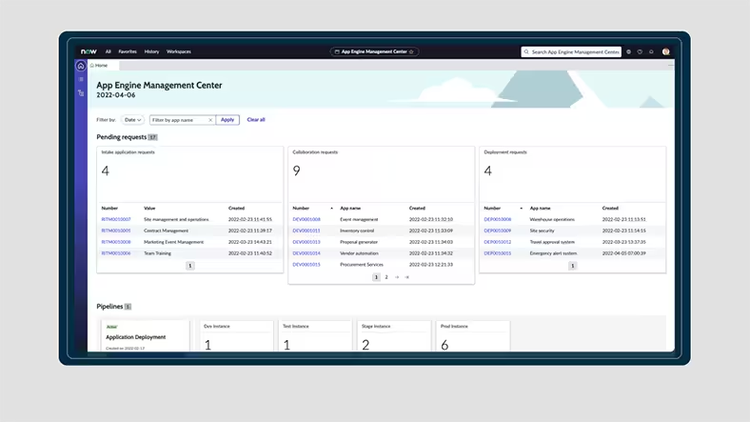
Task: Open the RITM request for Contract Management
Action: (x=116, y=231)
